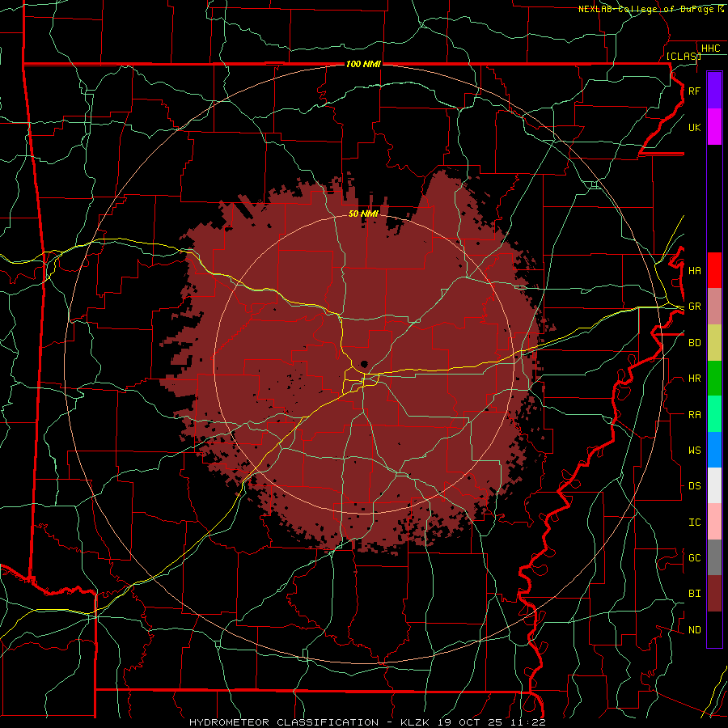Click the ND black legend swatch
The height and width of the screenshot is (728, 728).
[714, 629]
